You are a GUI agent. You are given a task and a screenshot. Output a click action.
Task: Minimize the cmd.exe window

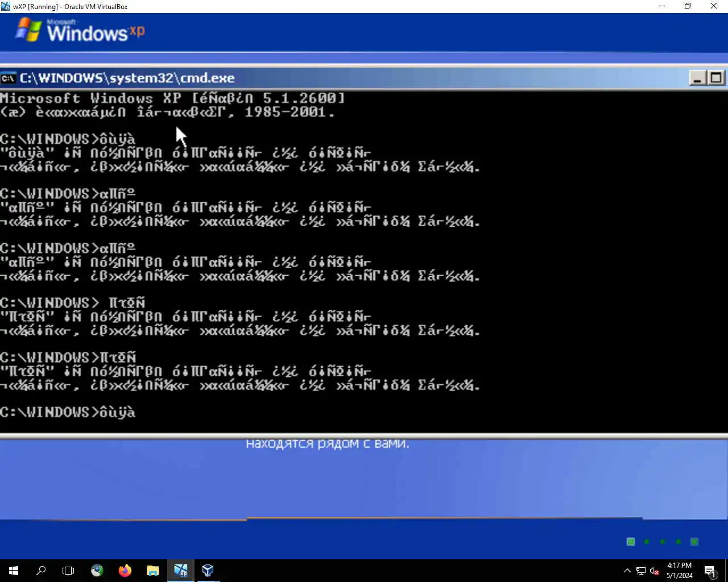pos(697,78)
